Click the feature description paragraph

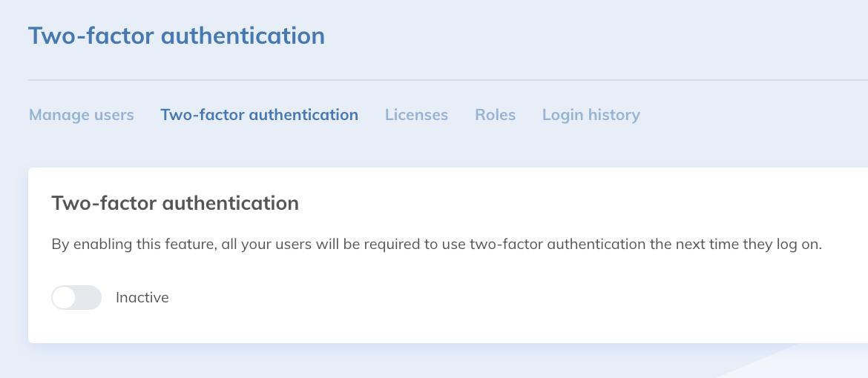click(436, 245)
